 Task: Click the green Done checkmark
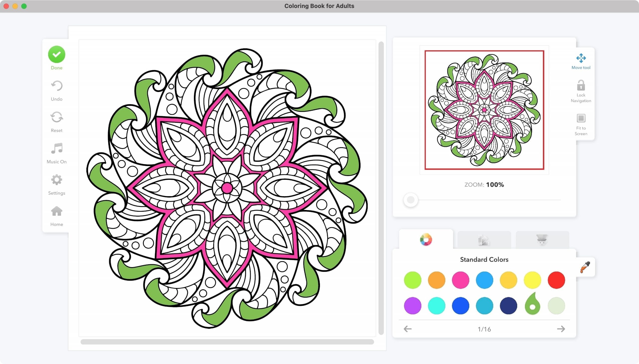coord(57,54)
